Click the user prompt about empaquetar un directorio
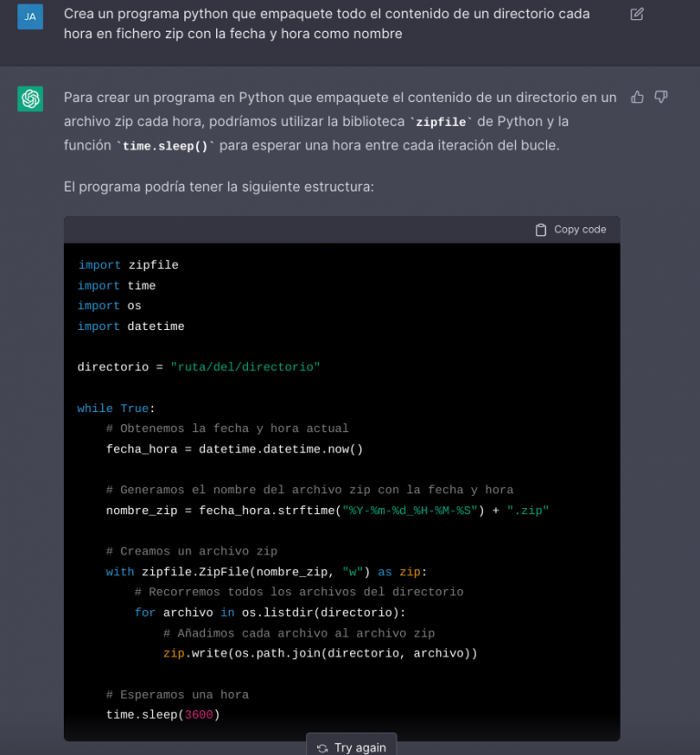This screenshot has width=700, height=755. [326, 24]
